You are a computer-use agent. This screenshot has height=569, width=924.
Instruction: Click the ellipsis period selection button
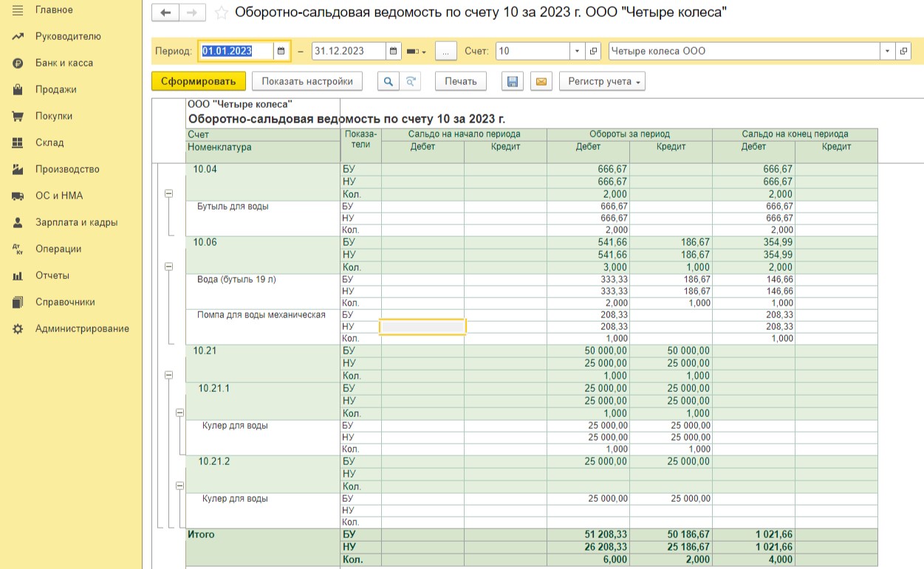click(x=446, y=51)
